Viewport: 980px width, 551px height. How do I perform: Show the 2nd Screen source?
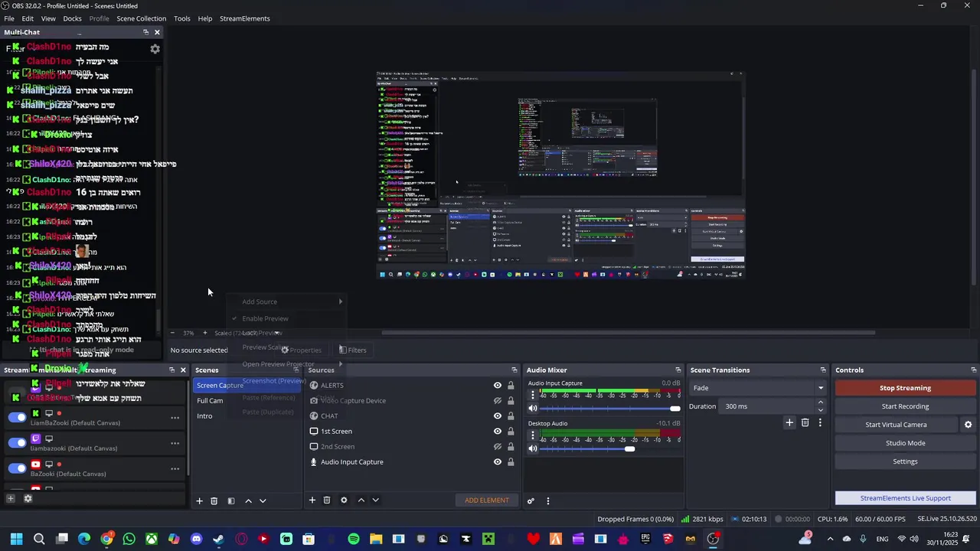point(498,447)
